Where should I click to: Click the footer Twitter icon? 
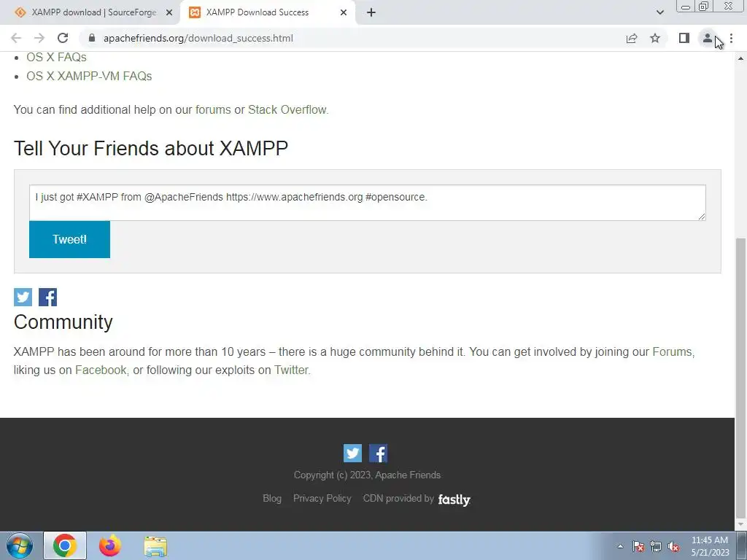[x=352, y=454]
